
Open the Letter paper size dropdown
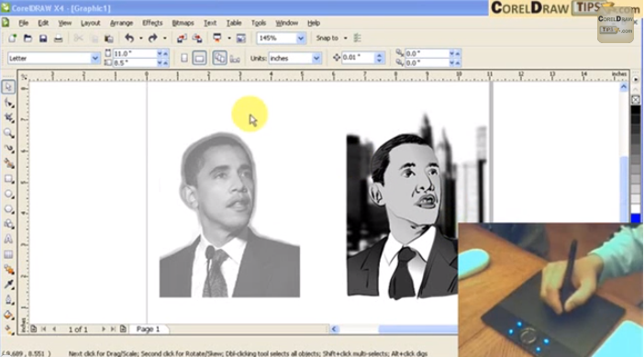pos(94,59)
